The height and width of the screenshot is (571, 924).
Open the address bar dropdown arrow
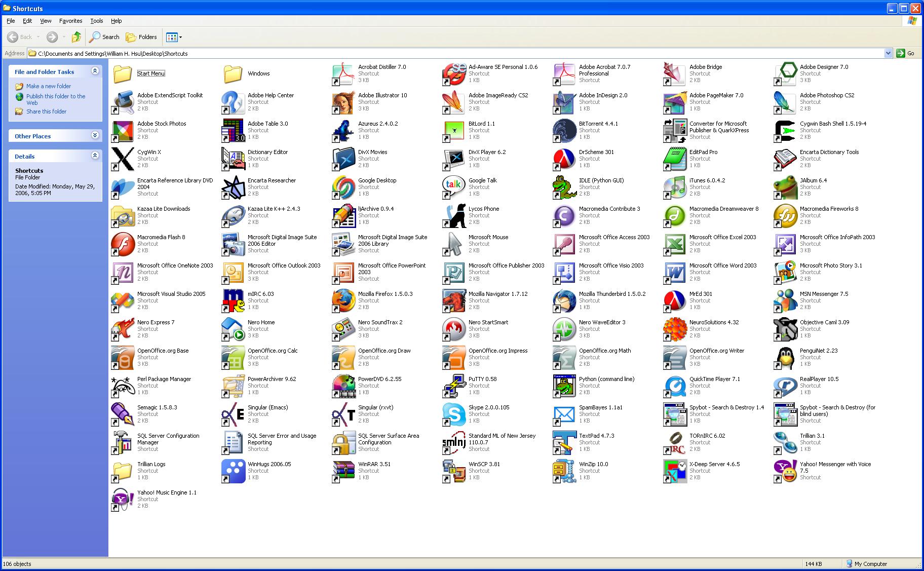click(x=888, y=53)
